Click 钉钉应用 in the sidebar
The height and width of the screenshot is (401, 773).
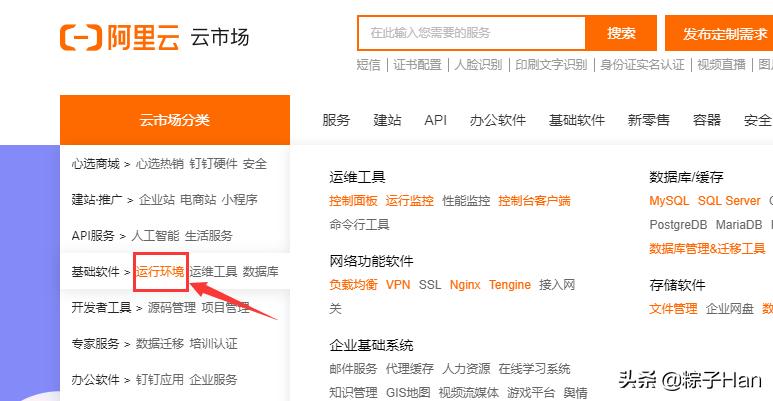pyautogui.click(x=160, y=380)
